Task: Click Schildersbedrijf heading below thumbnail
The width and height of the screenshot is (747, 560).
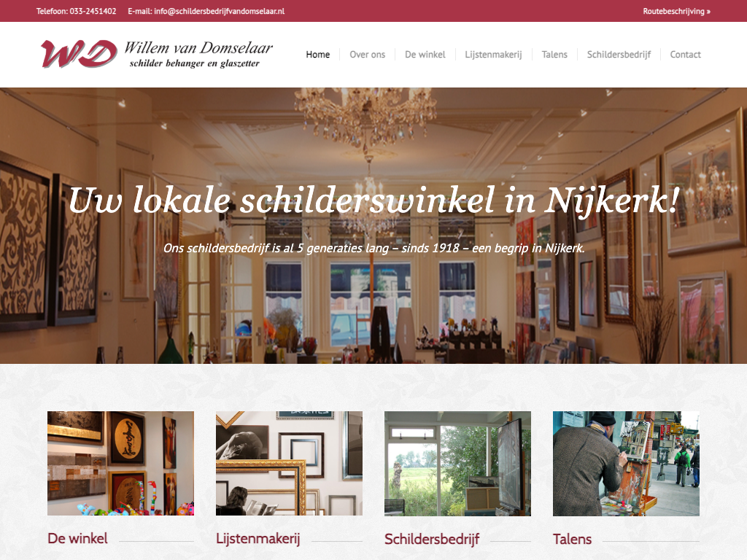Action: click(432, 539)
